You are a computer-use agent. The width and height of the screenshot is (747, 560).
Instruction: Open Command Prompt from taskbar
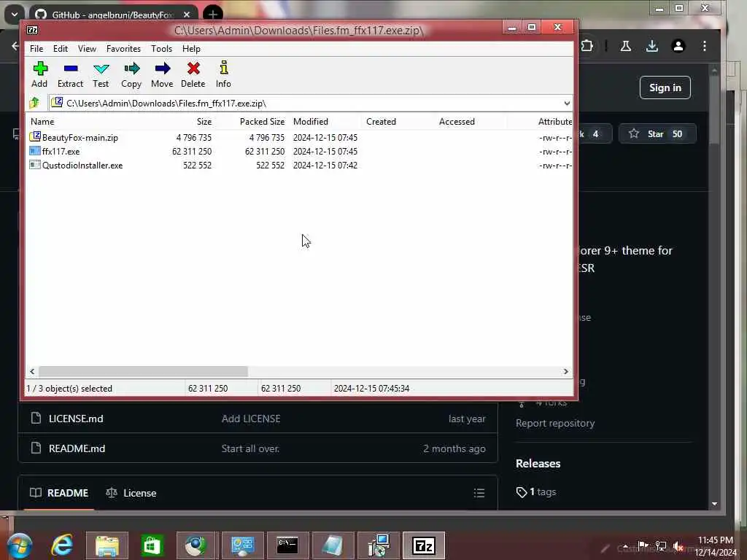coord(287,545)
